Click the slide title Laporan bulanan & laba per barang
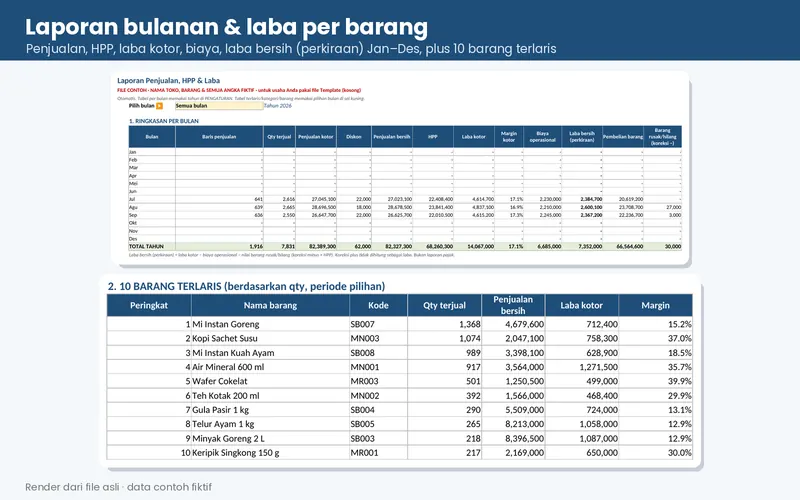The width and height of the screenshot is (800, 500). point(227,27)
